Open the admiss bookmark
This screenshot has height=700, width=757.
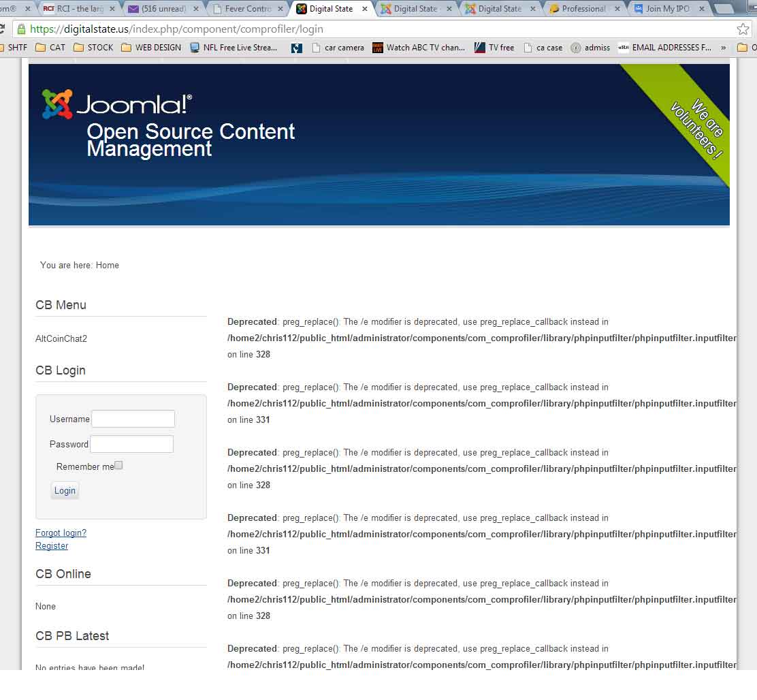590,47
